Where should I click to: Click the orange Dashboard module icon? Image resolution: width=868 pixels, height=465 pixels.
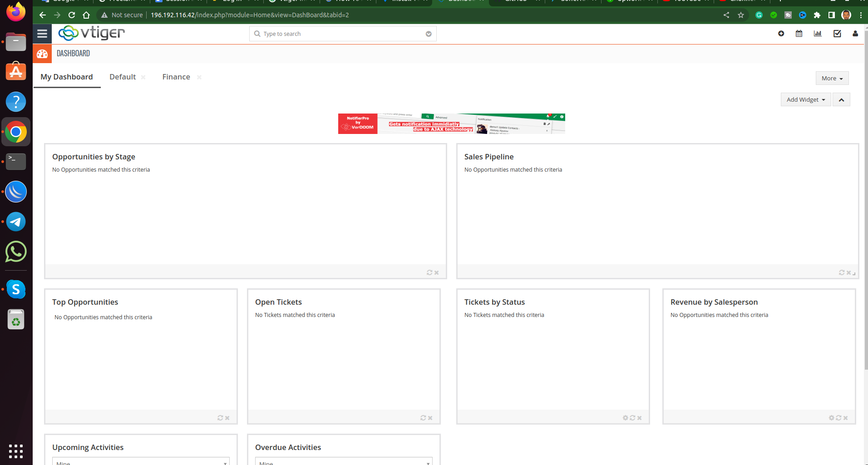[x=42, y=54]
